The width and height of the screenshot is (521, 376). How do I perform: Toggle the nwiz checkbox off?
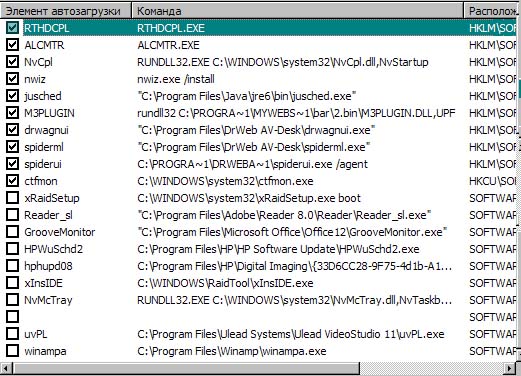[12, 79]
